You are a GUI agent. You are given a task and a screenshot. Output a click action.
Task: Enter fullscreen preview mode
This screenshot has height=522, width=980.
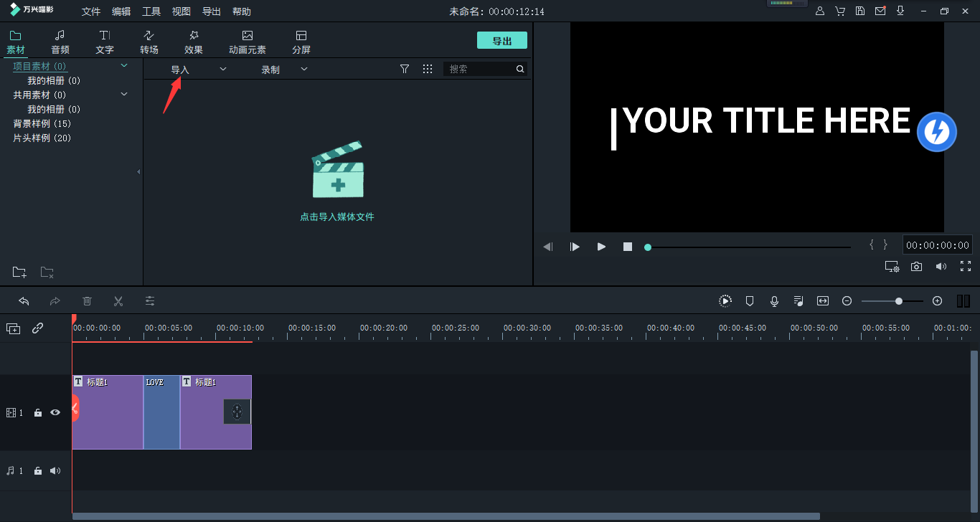coord(965,267)
